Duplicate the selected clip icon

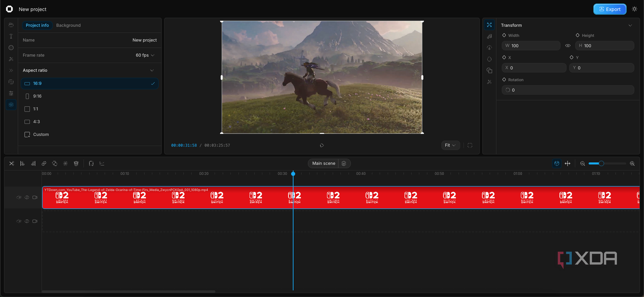(x=55, y=163)
